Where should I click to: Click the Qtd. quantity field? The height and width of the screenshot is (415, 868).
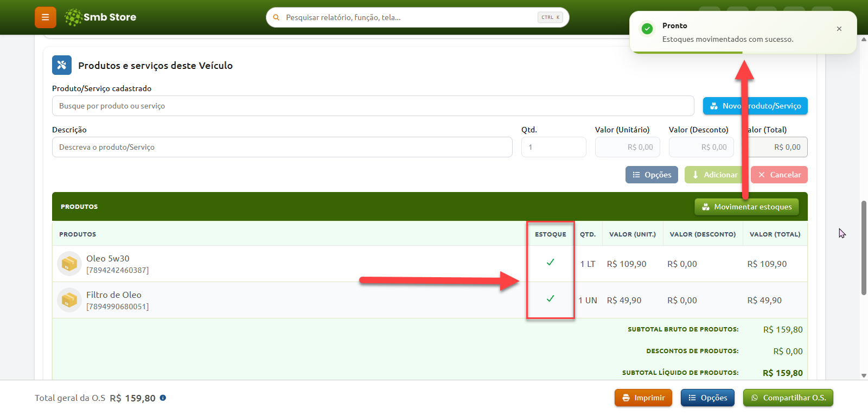click(x=554, y=147)
